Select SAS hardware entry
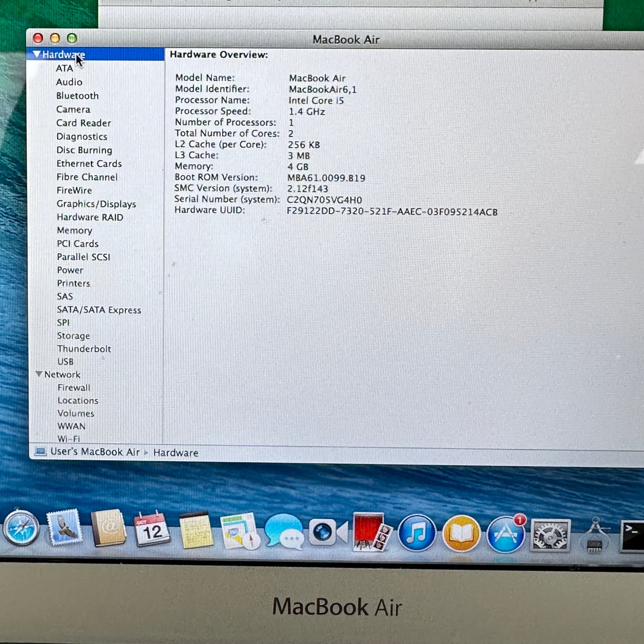Image resolution: width=644 pixels, height=644 pixels. point(65,296)
